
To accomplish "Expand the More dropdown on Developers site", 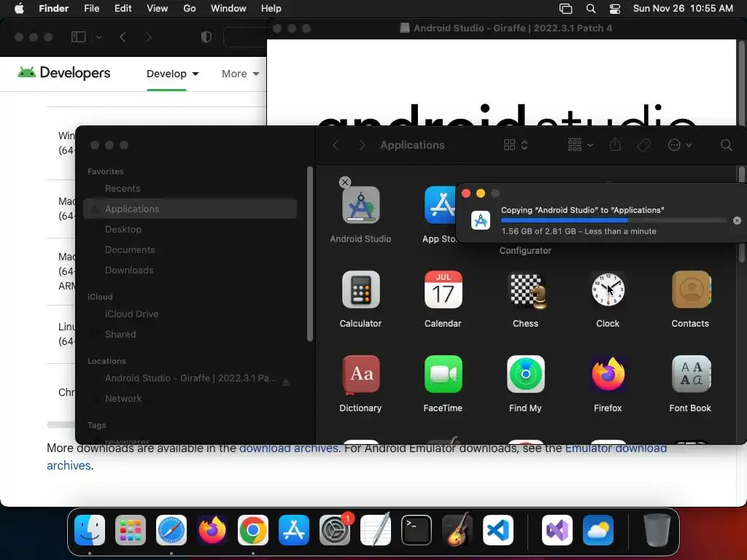I will coord(240,74).
